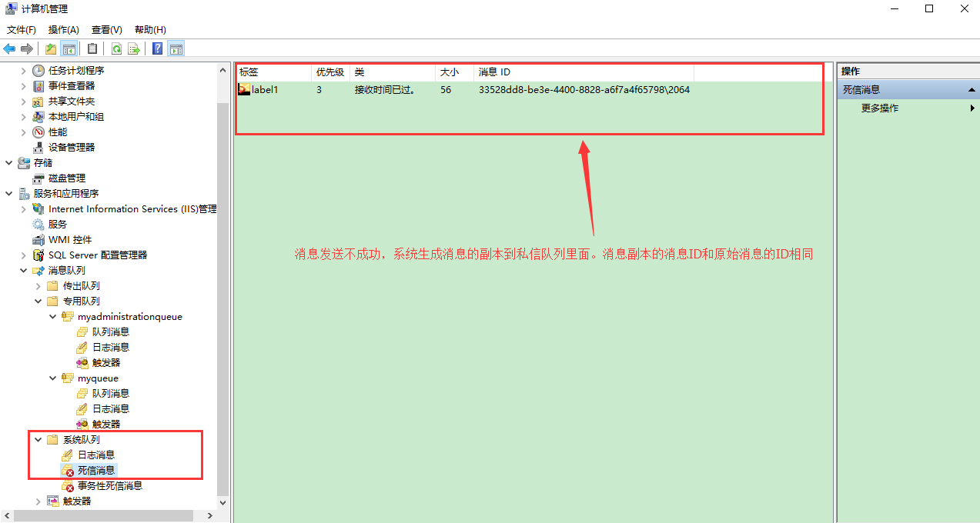Viewport: 980px width, 523px height.
Task: Go up one level with folder icon
Action: [x=51, y=49]
